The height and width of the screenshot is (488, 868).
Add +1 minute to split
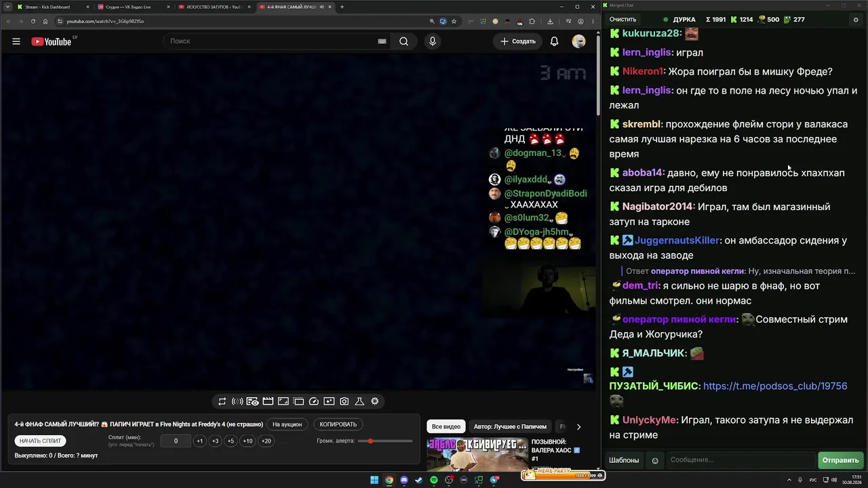coord(199,441)
